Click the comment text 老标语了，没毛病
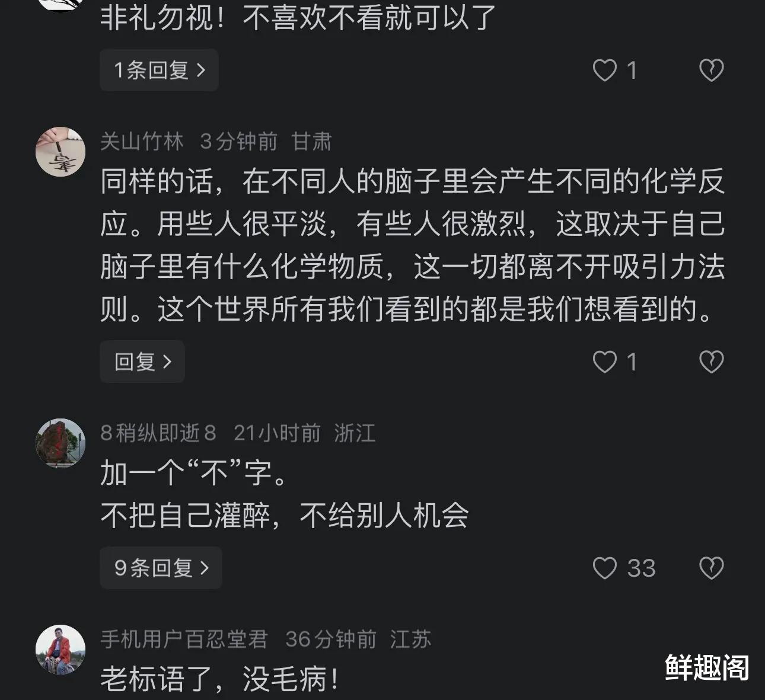The height and width of the screenshot is (700, 765). 219,679
